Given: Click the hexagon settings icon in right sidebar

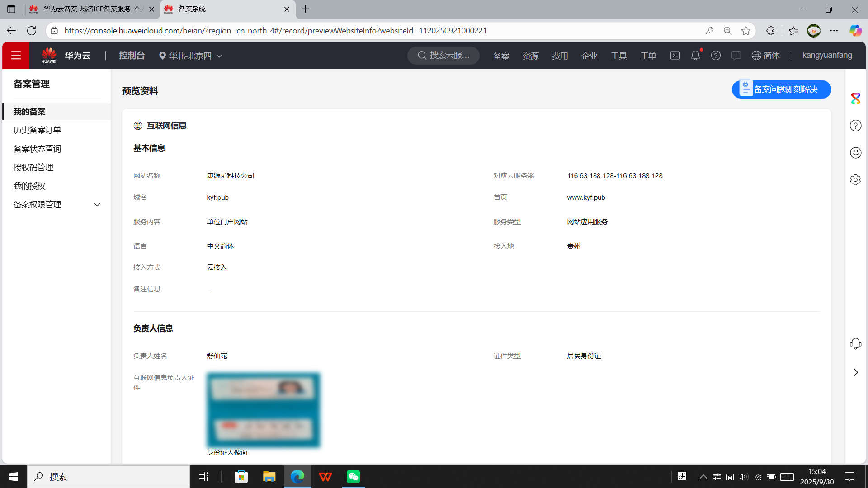Looking at the screenshot, I should coord(855,180).
